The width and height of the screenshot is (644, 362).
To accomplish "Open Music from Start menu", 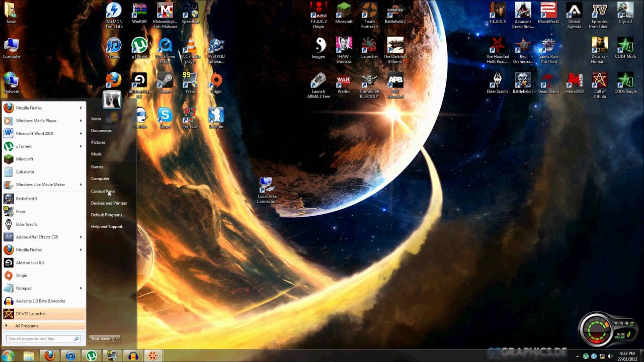I will click(96, 154).
